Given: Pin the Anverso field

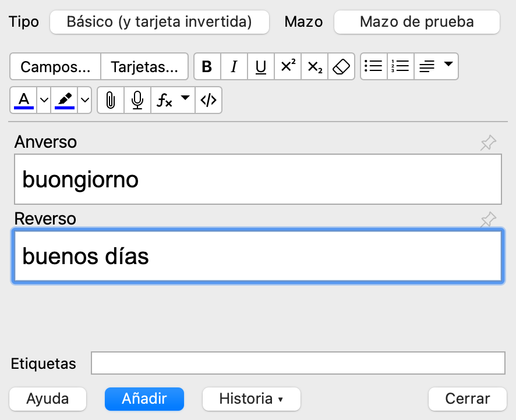Looking at the screenshot, I should tap(488, 143).
